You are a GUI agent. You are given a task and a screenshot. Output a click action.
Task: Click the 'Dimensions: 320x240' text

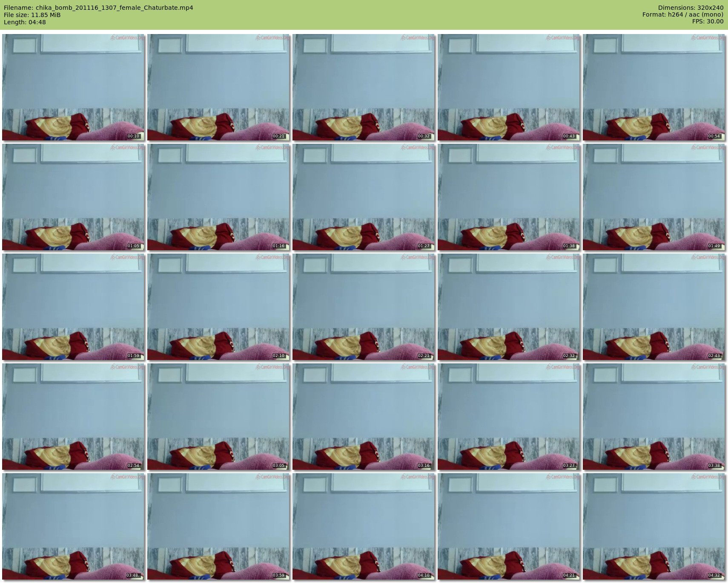(691, 8)
